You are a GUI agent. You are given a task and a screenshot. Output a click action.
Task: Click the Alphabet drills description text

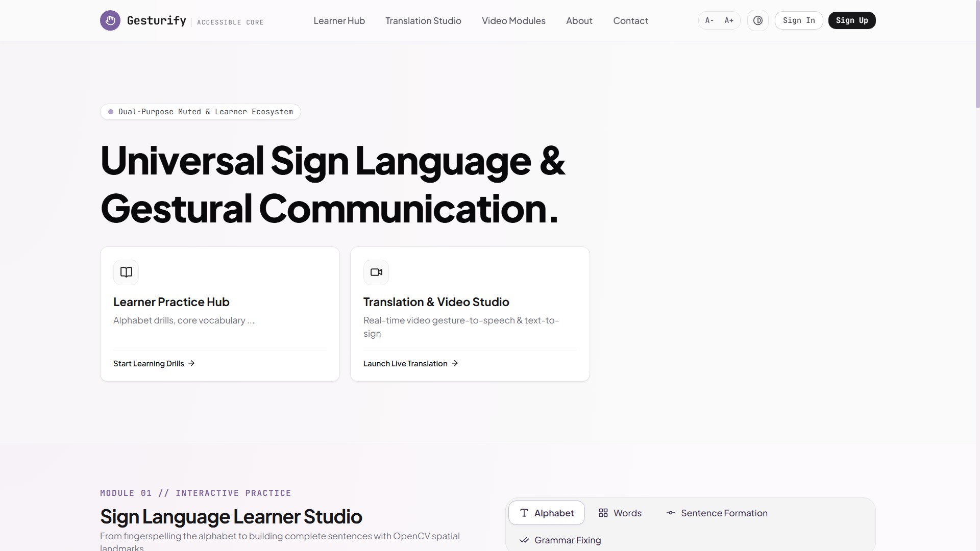[184, 320]
